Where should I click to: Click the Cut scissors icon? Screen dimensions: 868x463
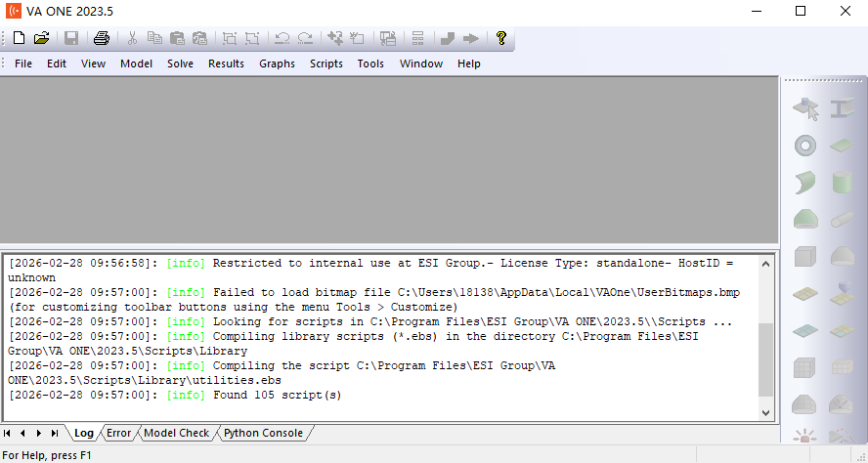tap(132, 38)
